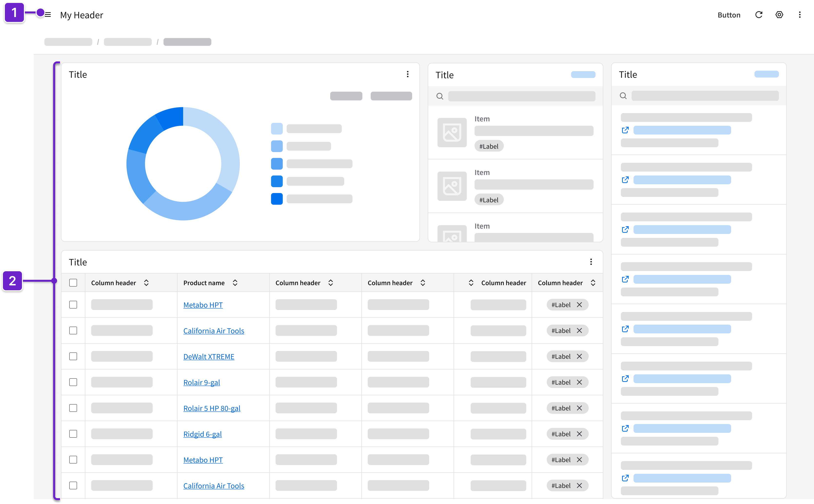Open the hamburger navigation menu
This screenshot has height=504, width=814.
(48, 15)
